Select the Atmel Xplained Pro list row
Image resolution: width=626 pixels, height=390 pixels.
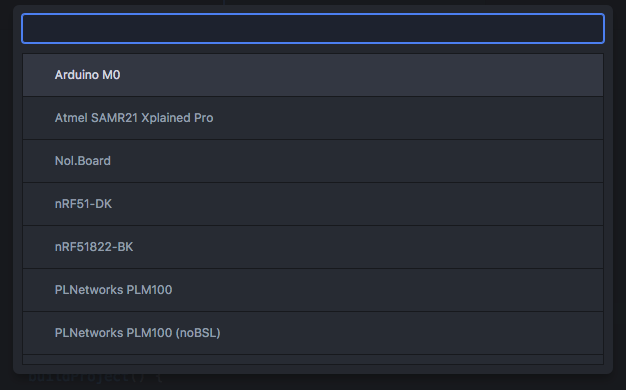coord(313,118)
